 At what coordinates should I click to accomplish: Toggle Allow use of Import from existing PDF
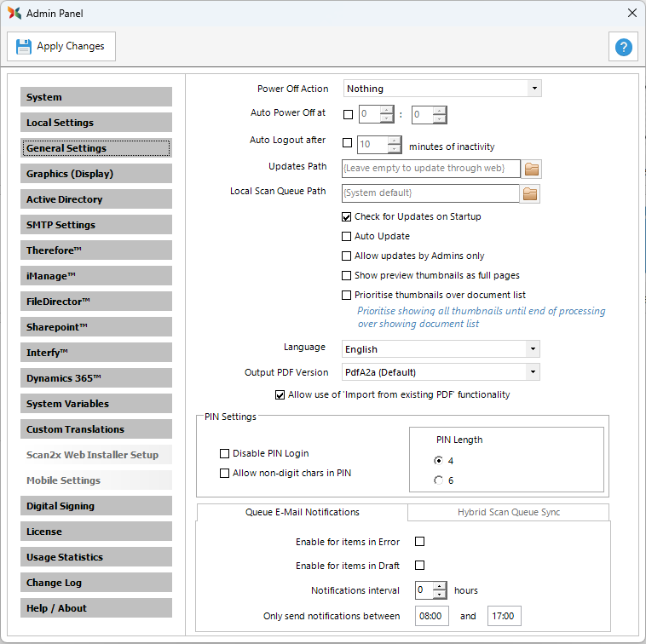[280, 395]
